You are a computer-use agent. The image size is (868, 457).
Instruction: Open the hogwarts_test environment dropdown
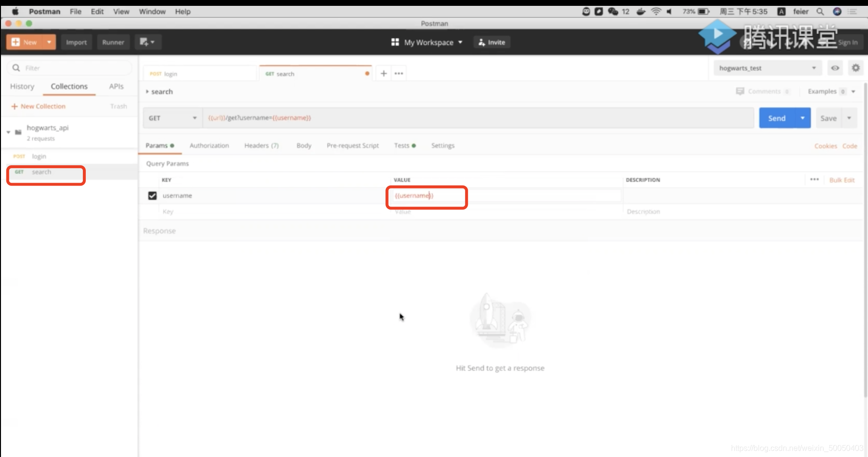point(768,68)
